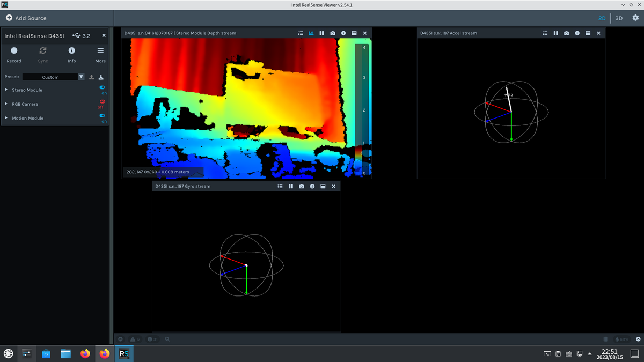The image size is (644, 362).
Task: Turn on the RGB Camera toggle
Action: click(x=102, y=101)
